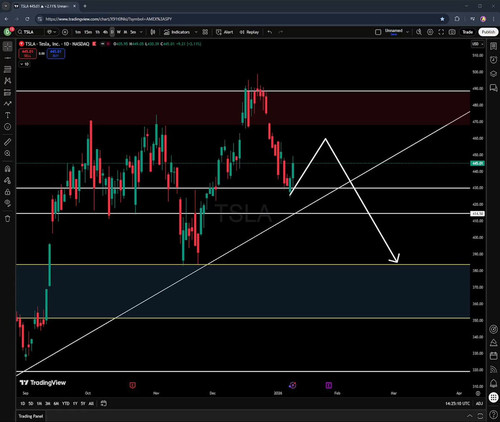Viewport: 500px width, 422px height.
Task: Select the ruler measure tool
Action: coord(7,142)
